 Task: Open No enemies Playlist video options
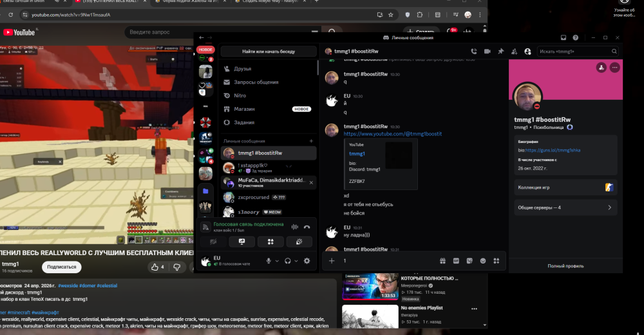click(475, 309)
